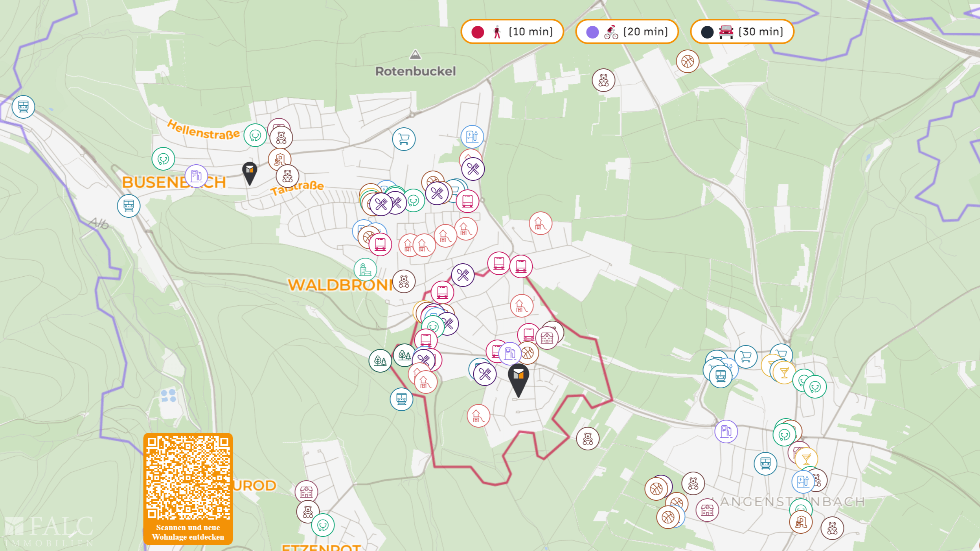Click the BUSENBACH place label
Viewport: 980px width, 551px height.
[174, 182]
